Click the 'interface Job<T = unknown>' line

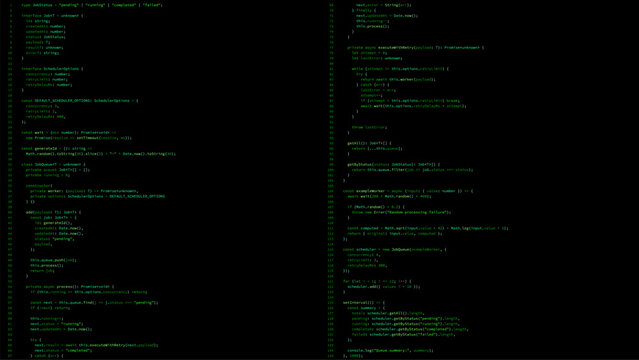52,15
